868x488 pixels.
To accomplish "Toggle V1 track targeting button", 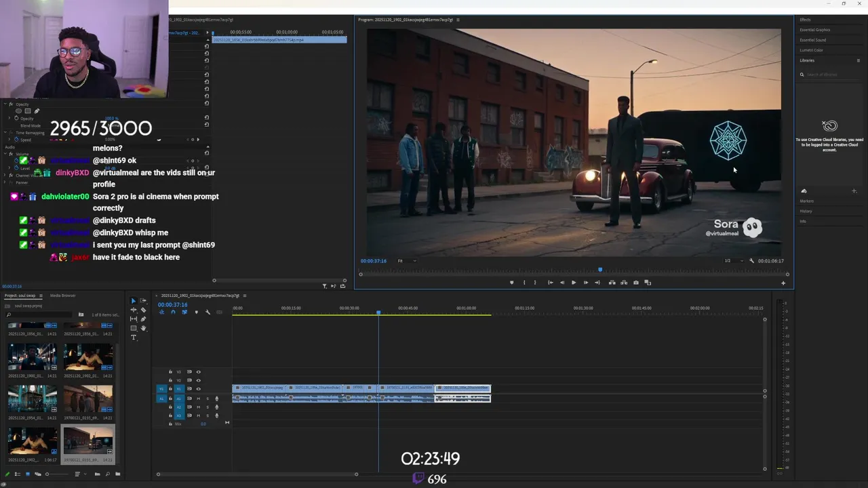I will pos(179,389).
